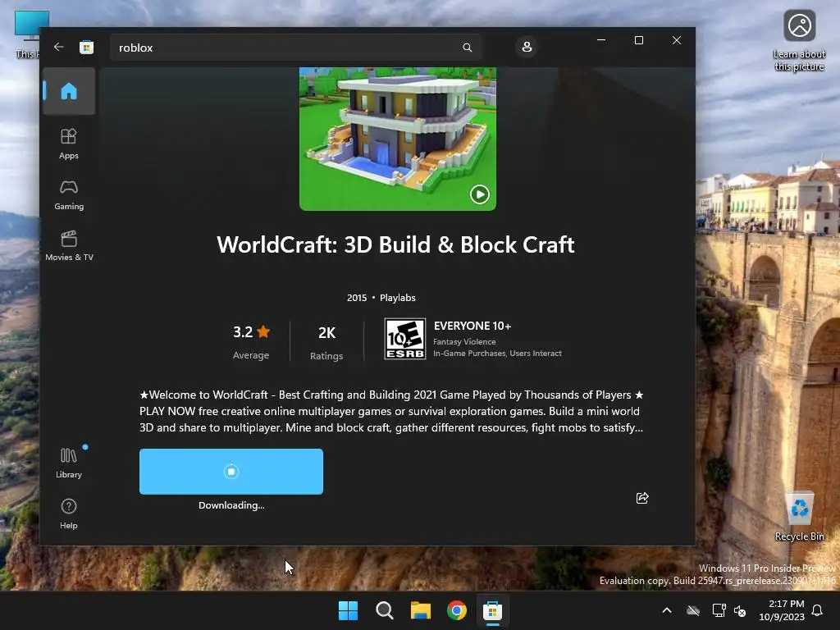Maximize the Microsoft Store window
The image size is (840, 630).
pyautogui.click(x=638, y=40)
